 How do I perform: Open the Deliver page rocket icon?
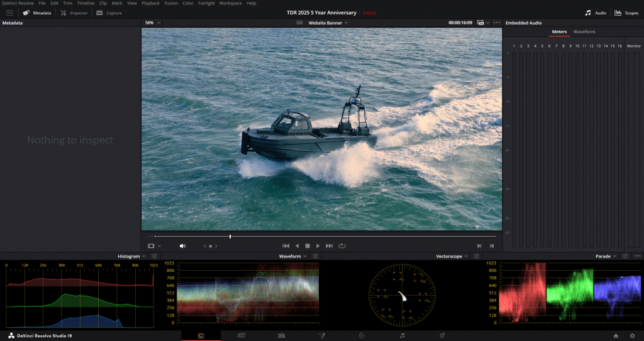point(442,336)
